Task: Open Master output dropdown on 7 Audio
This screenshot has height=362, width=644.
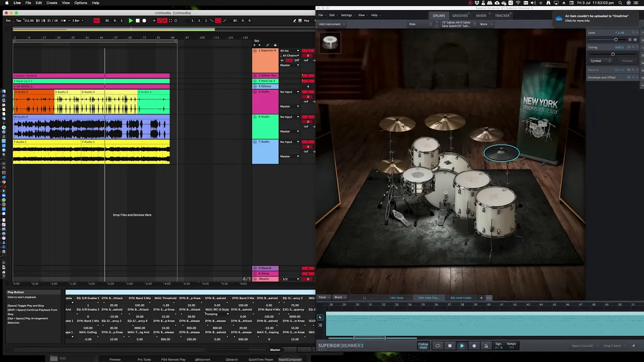Action: point(290,156)
